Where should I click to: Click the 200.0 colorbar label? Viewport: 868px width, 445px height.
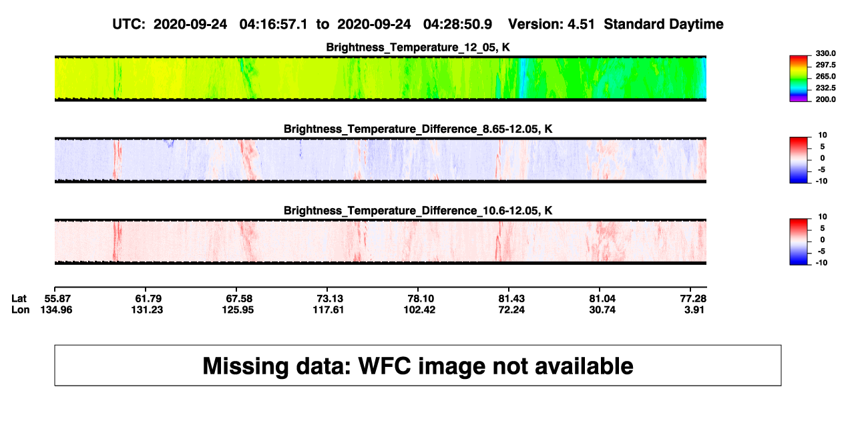coord(827,99)
